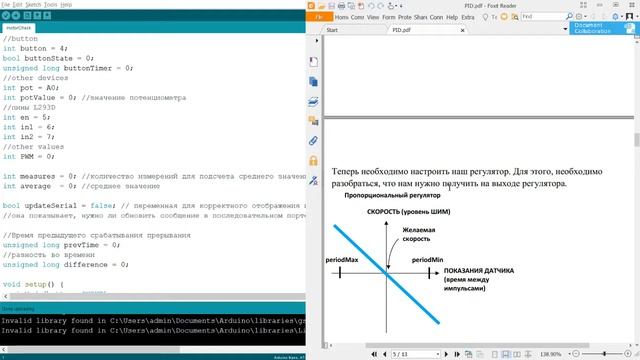The image size is (640, 360).
Task: Click the magnifier search icon next to Find
Action: point(569,17)
